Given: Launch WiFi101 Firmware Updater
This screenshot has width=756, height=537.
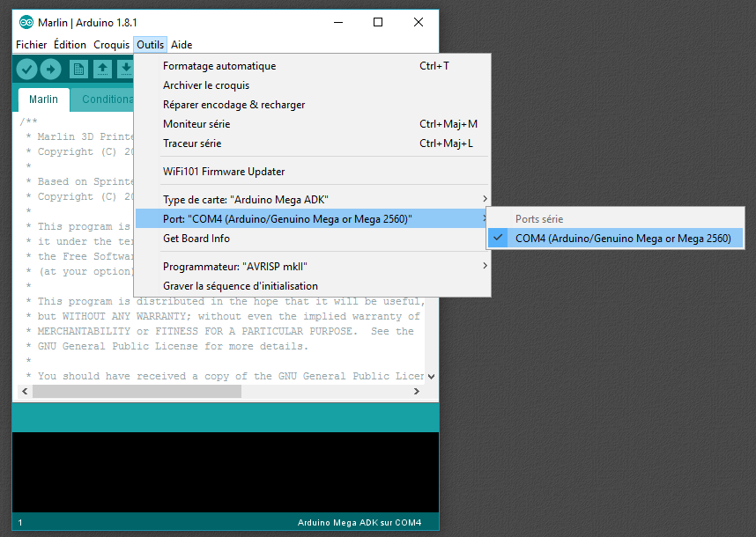Looking at the screenshot, I should 224,172.
